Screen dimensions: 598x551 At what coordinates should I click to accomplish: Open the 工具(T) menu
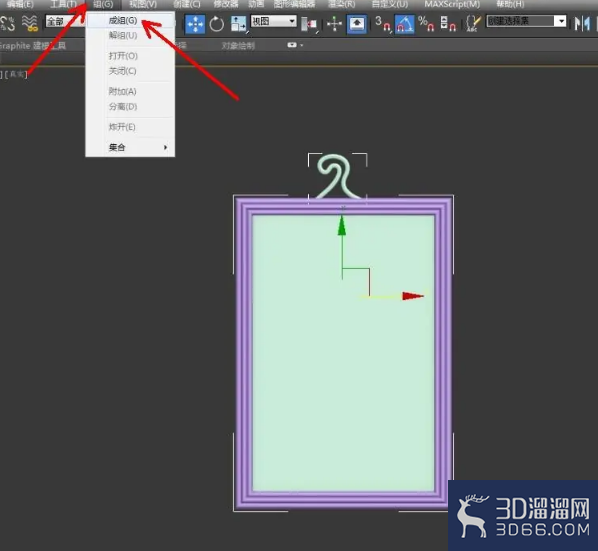pyautogui.click(x=64, y=4)
